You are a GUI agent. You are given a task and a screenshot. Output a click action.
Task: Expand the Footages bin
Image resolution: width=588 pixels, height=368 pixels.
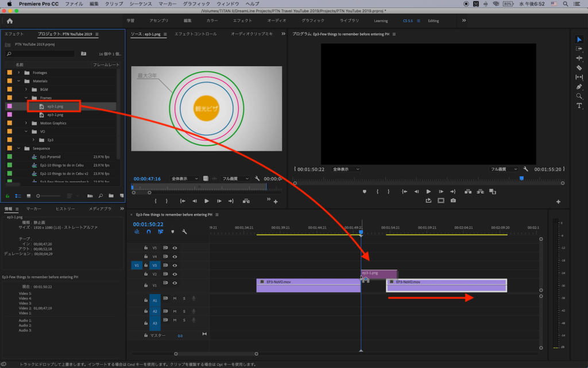click(19, 72)
